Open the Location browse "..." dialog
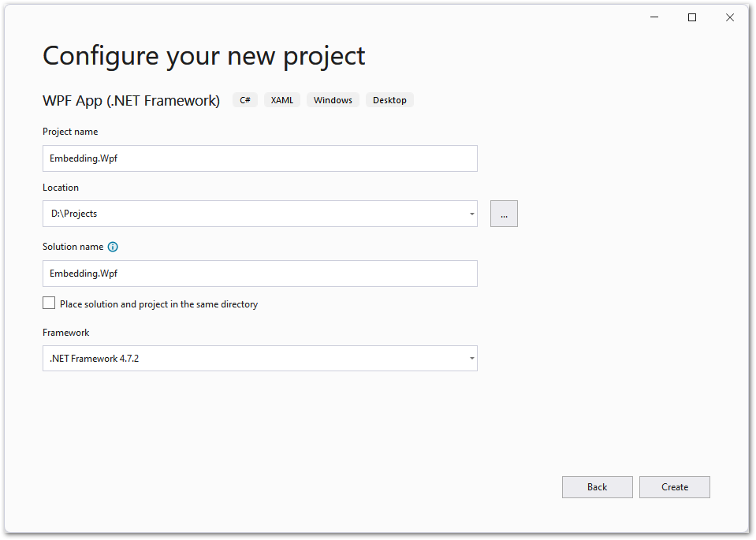The height and width of the screenshot is (540, 756). click(504, 213)
